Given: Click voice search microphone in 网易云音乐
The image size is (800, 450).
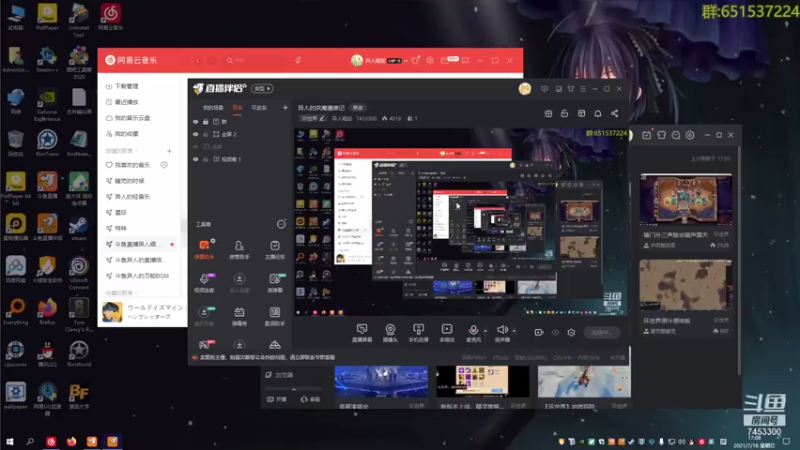Looking at the screenshot, I should [x=298, y=60].
